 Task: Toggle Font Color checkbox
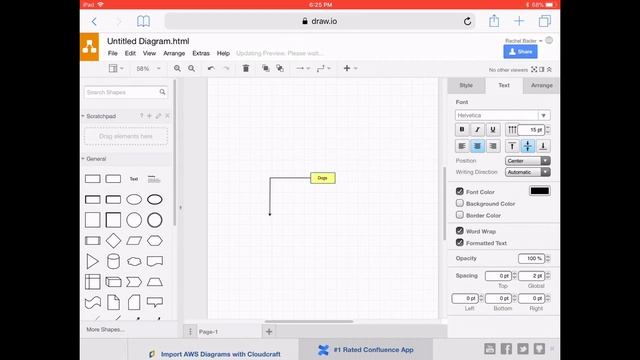click(x=460, y=191)
